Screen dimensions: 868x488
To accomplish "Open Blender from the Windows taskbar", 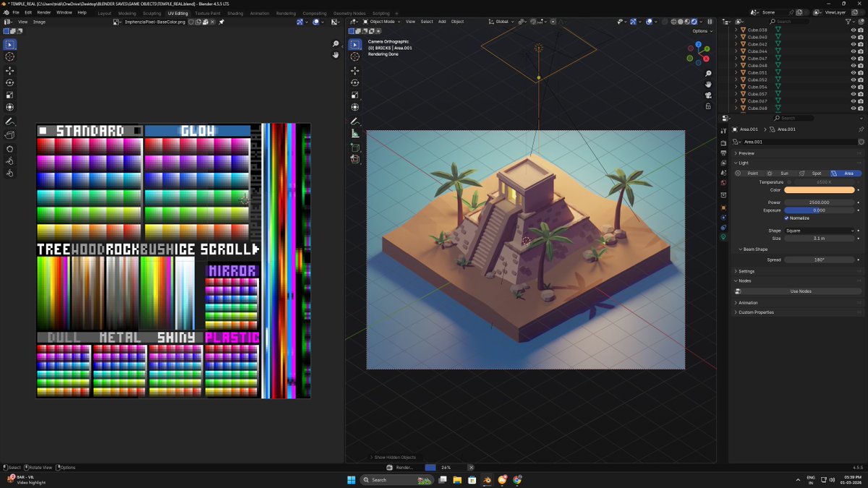I will click(488, 479).
